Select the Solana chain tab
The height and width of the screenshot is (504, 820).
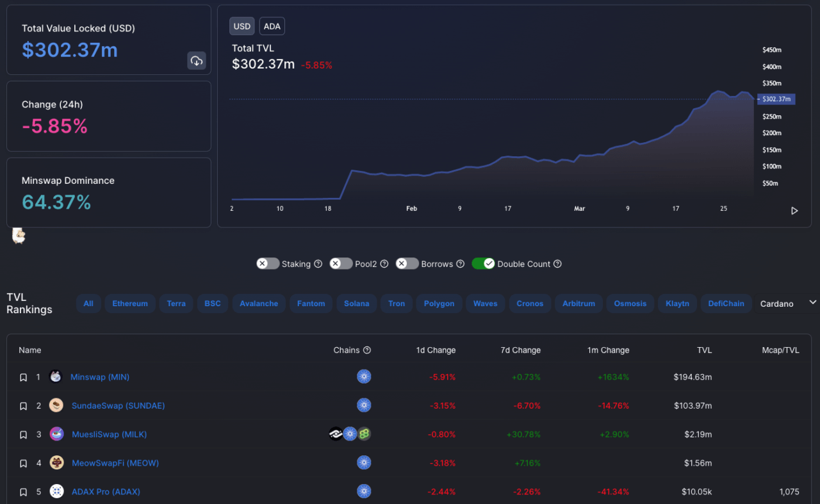pos(357,304)
